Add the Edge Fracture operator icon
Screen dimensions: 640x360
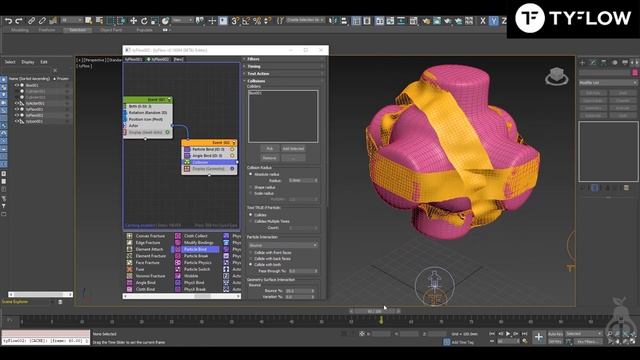[x=129, y=242]
